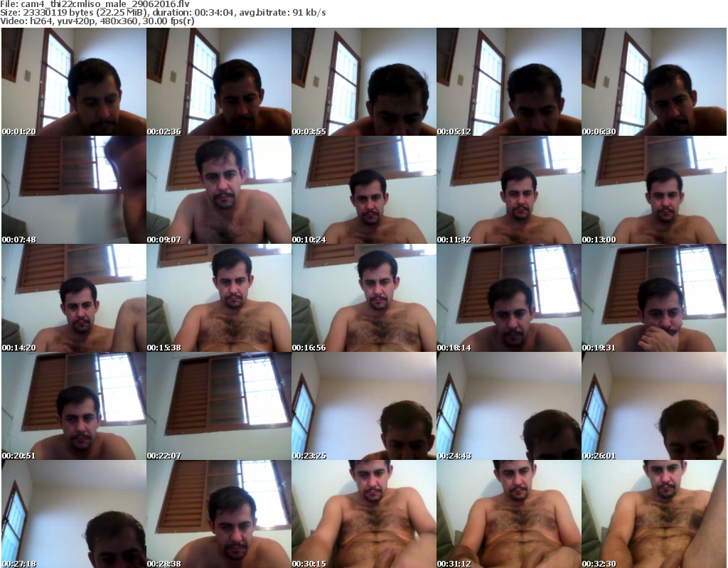Viewport: 728px width, 568px height.
Task: Select the Video codec info line
Action: tap(97, 21)
